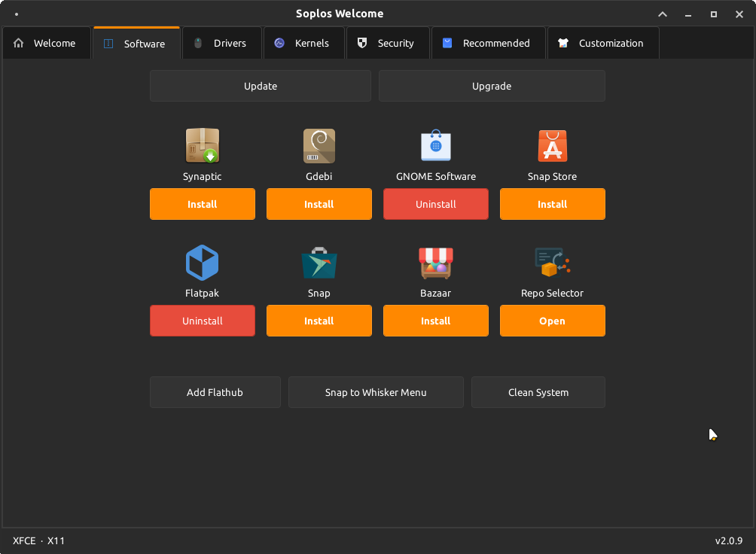
Task: Install Snap
Action: 319,321
